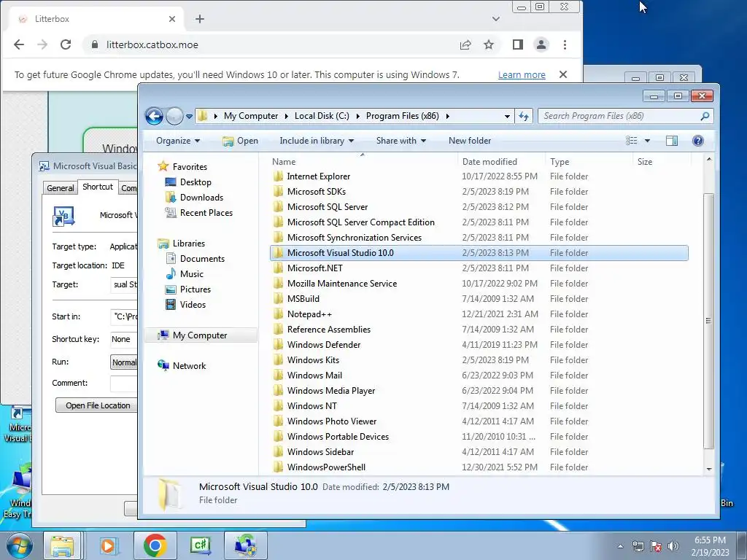
Task: Select My Computer in navigation pane
Action: [x=200, y=335]
